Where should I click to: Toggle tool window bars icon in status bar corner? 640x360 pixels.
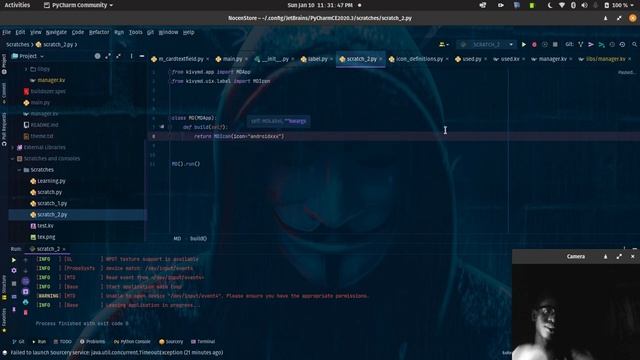pyautogui.click(x=4, y=353)
